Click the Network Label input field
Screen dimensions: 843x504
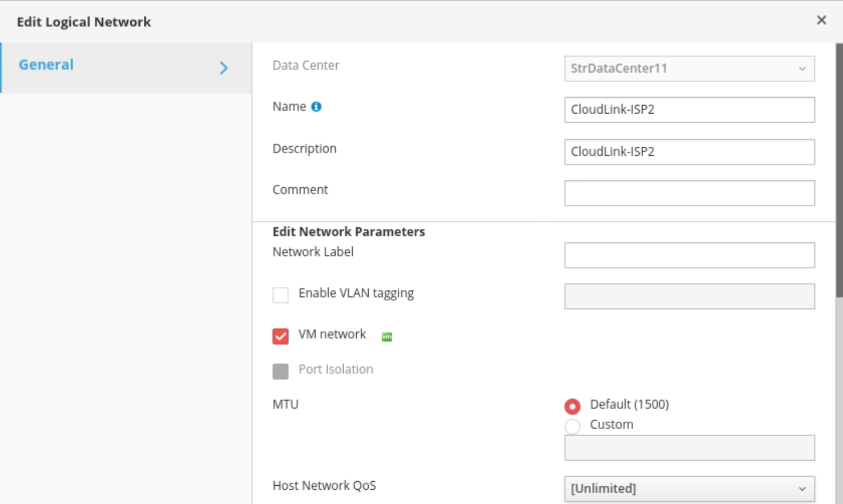689,255
